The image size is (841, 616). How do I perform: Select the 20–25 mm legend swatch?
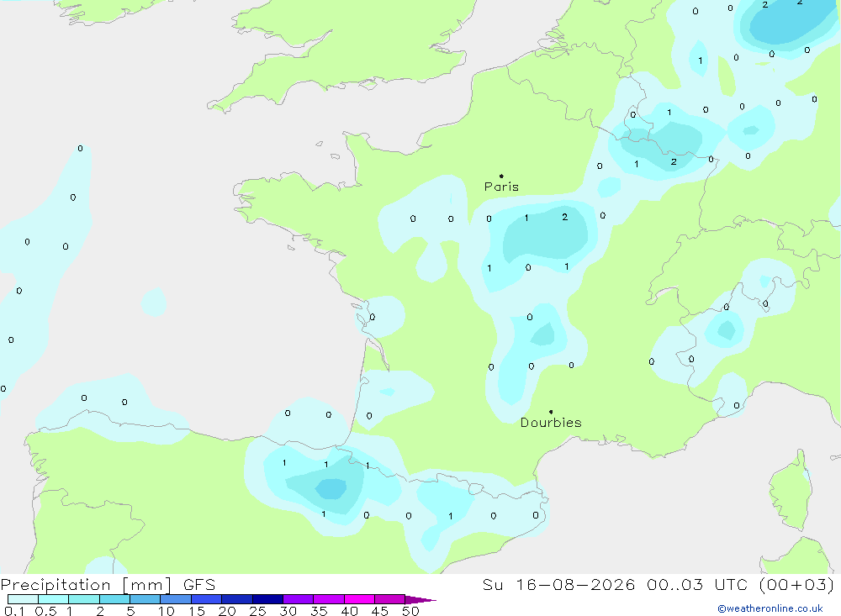[x=237, y=599]
